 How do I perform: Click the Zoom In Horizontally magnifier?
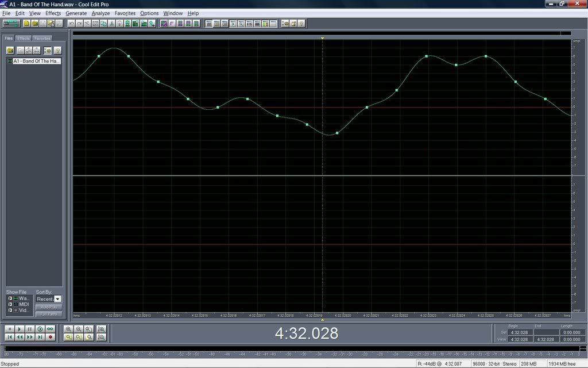68,329
